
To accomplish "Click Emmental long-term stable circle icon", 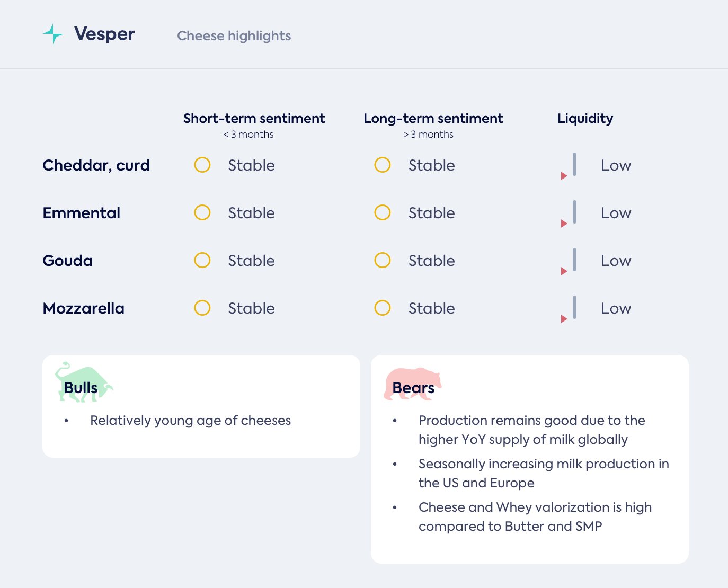I will 383,213.
